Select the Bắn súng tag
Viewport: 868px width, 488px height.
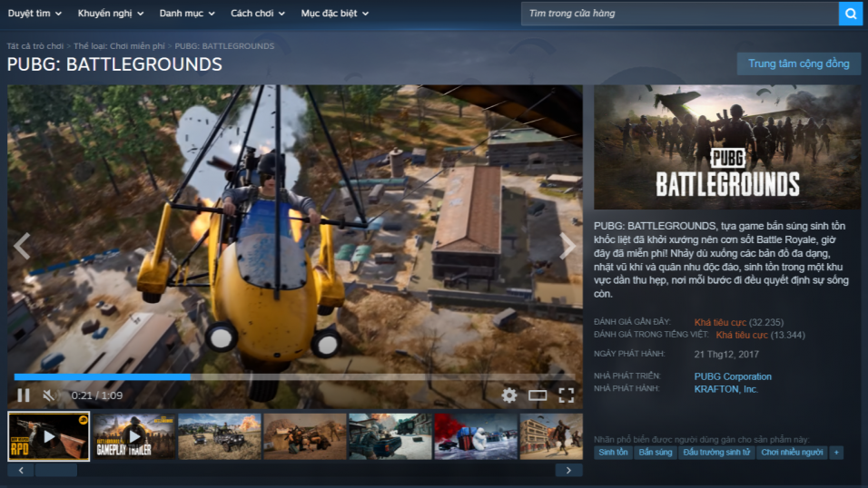pyautogui.click(x=655, y=453)
